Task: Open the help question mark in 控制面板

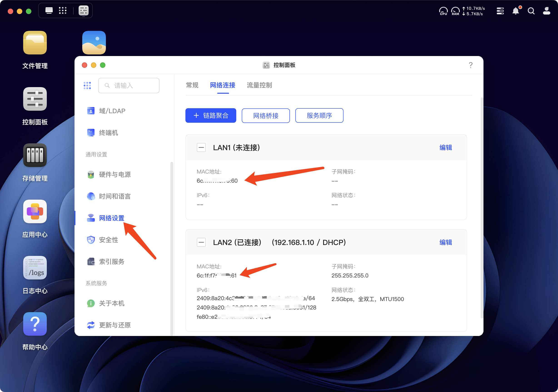Action: pyautogui.click(x=471, y=65)
